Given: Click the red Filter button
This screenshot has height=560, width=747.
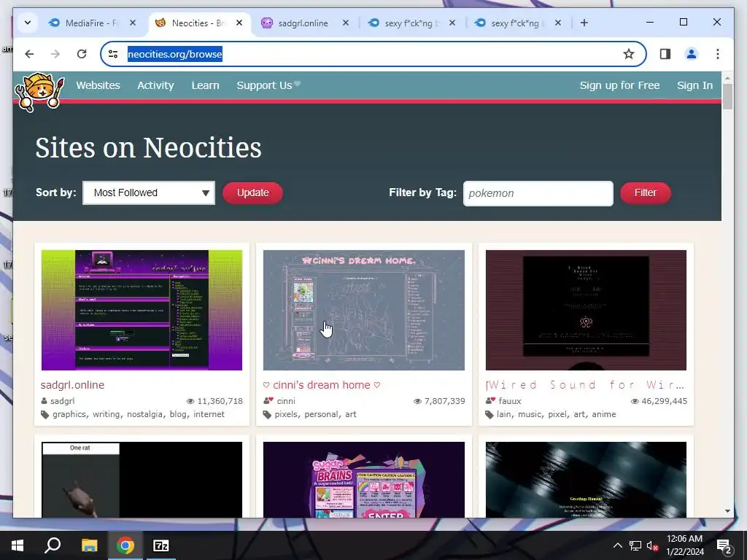Looking at the screenshot, I should pyautogui.click(x=646, y=192).
